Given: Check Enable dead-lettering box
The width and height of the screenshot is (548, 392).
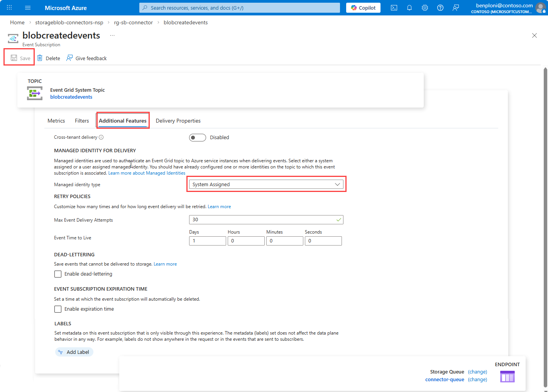Looking at the screenshot, I should click(58, 274).
